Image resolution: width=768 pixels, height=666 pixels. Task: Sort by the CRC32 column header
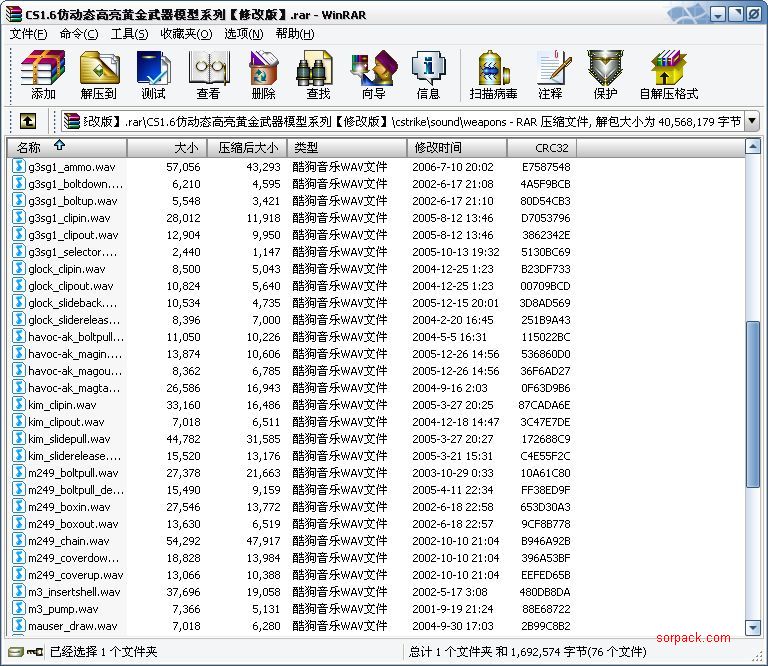pyautogui.click(x=543, y=148)
